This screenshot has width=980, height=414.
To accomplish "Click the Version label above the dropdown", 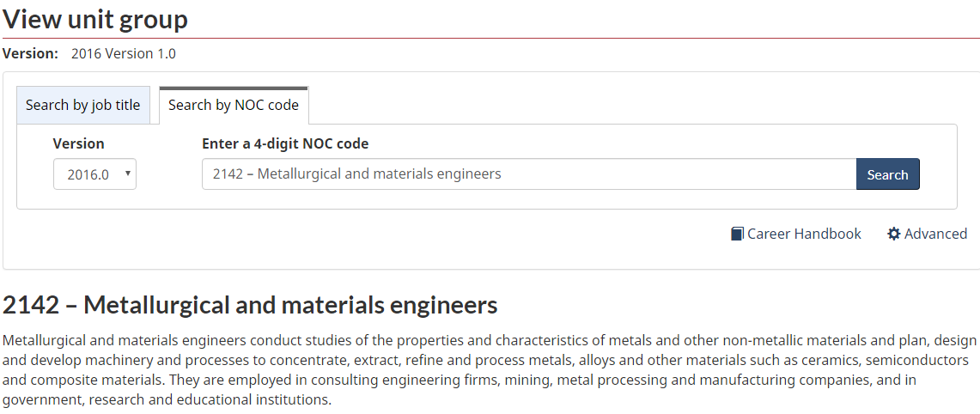I will pyautogui.click(x=78, y=143).
